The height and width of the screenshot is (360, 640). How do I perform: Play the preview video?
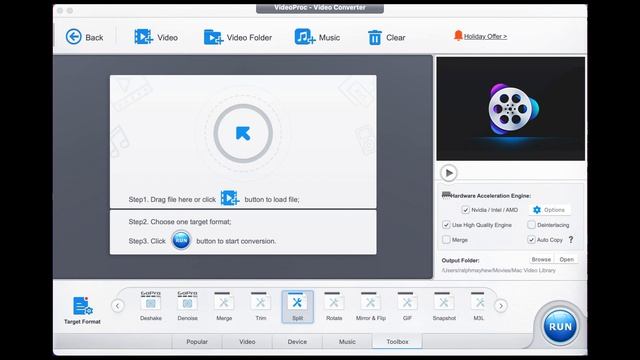[x=449, y=173]
